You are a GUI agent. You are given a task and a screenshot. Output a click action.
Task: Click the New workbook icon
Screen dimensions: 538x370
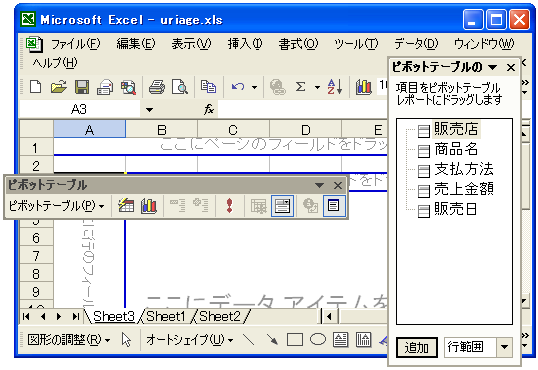click(36, 87)
